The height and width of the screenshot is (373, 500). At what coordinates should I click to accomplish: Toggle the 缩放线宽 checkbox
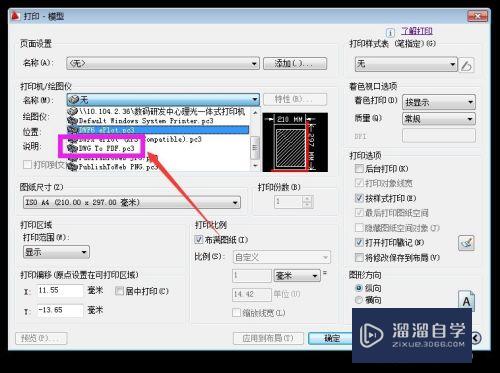tap(236, 313)
